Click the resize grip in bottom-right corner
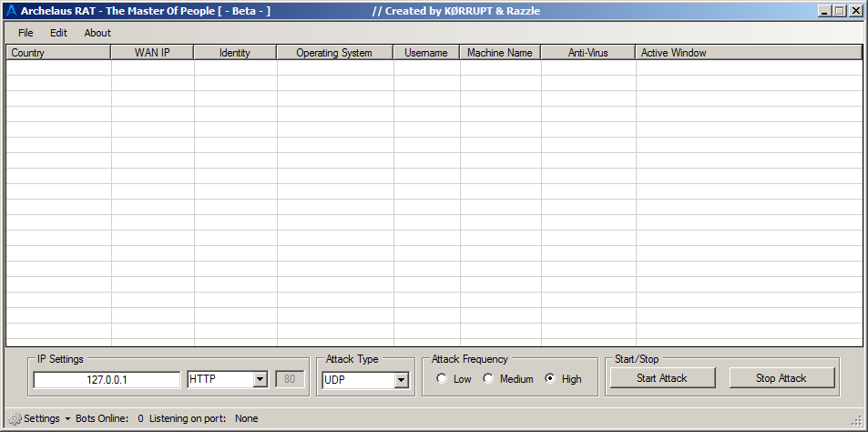The width and height of the screenshot is (868, 432). click(x=856, y=420)
